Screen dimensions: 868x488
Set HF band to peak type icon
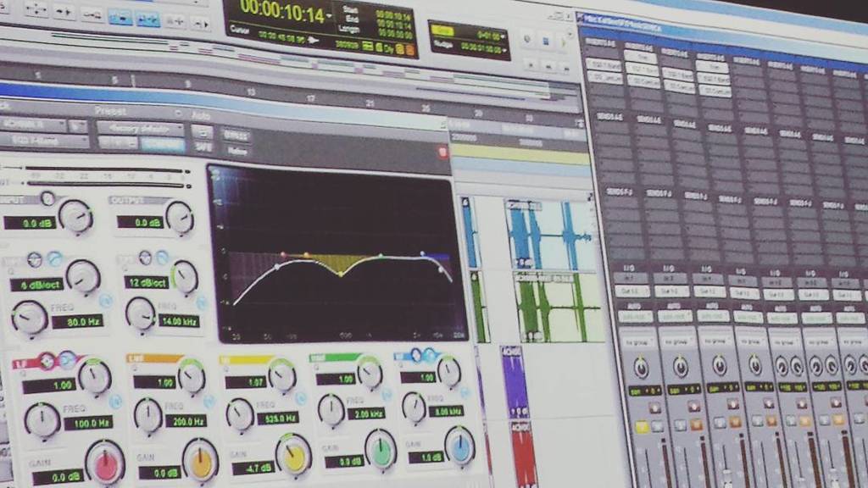(415, 355)
